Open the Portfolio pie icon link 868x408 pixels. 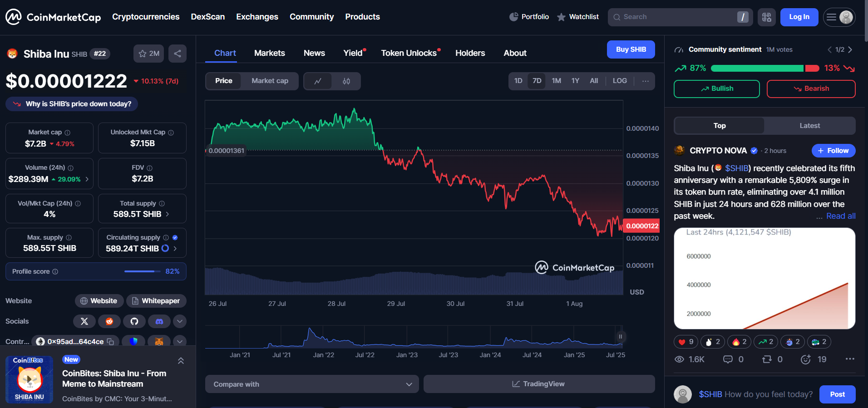[529, 17]
